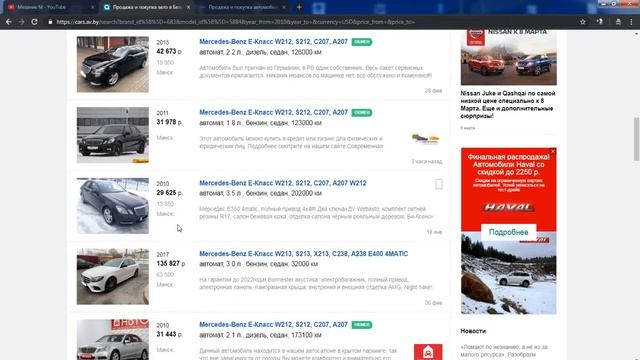Open the 2011 Mercedes E-Класс listing, 123000 км
Image resolution: width=640 pixels, height=360 pixels.
coord(273,112)
